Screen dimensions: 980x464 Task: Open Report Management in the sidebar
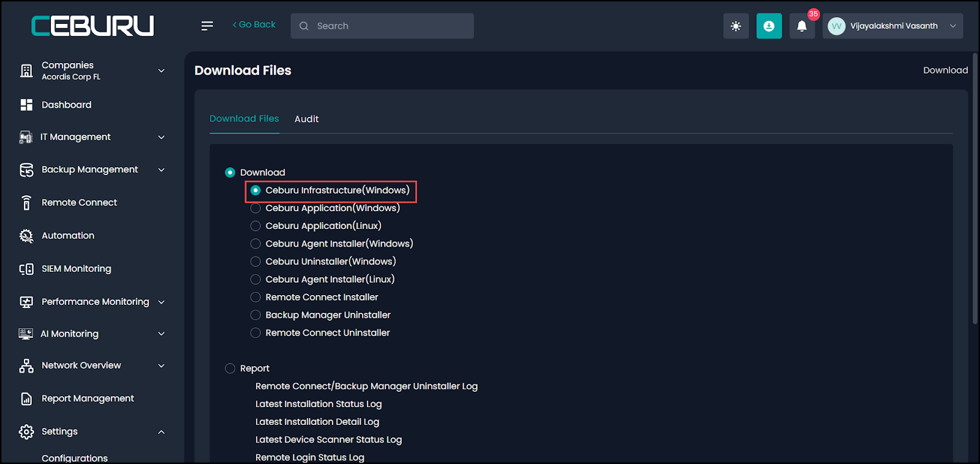coord(88,399)
